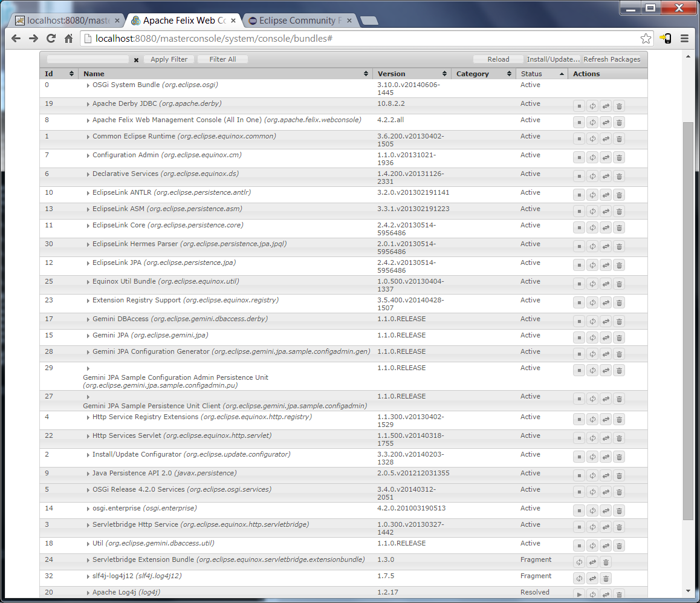The width and height of the screenshot is (700, 603).
Task: Expand EclipseLink Core bundle details
Action: click(x=88, y=226)
